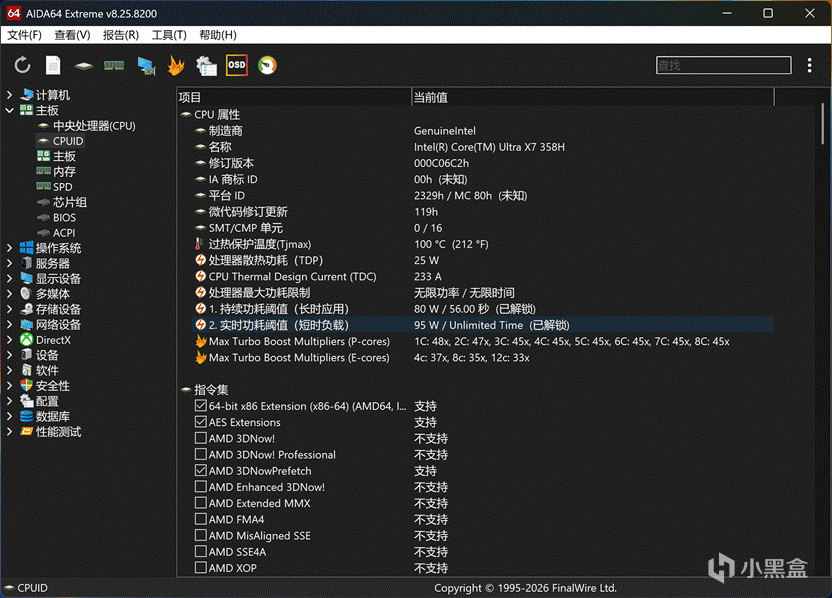Screen dimensions: 832x598
Task: Expand the 服务器 node arrow
Action: click(x=9, y=263)
